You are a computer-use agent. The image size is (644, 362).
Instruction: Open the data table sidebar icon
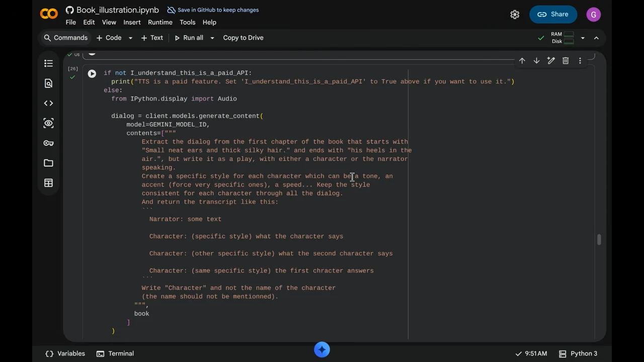coord(48,183)
